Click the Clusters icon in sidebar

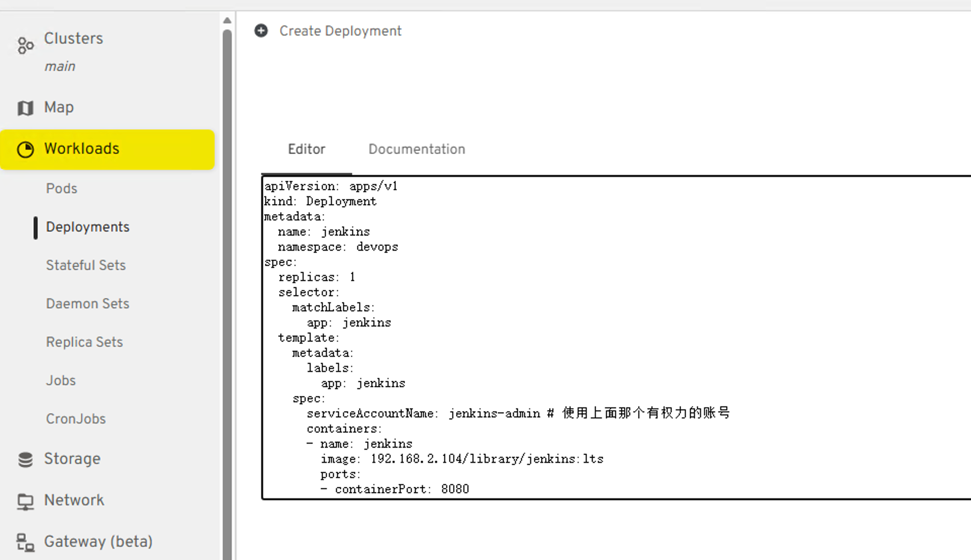[25, 45]
